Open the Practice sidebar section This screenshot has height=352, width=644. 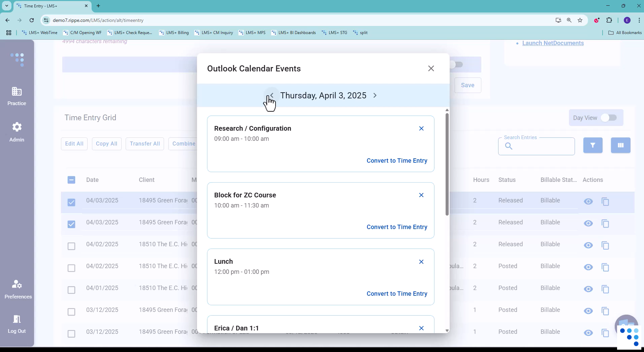(17, 96)
